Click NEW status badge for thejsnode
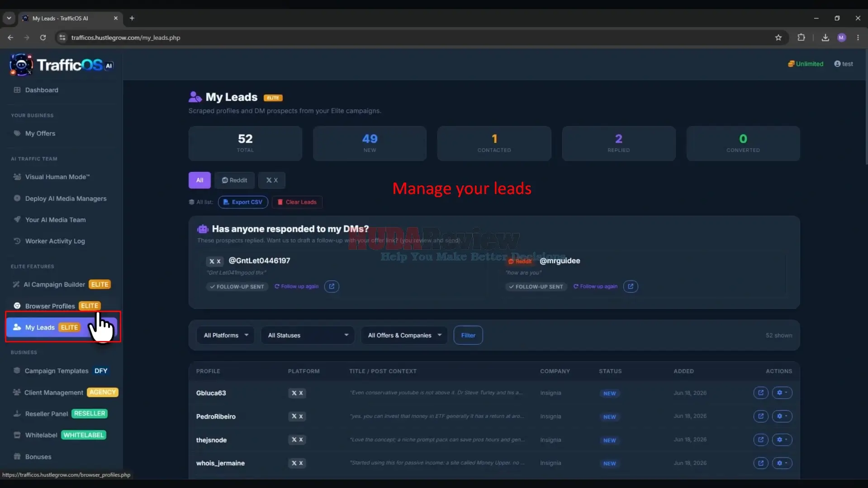The image size is (868, 488). pyautogui.click(x=609, y=440)
